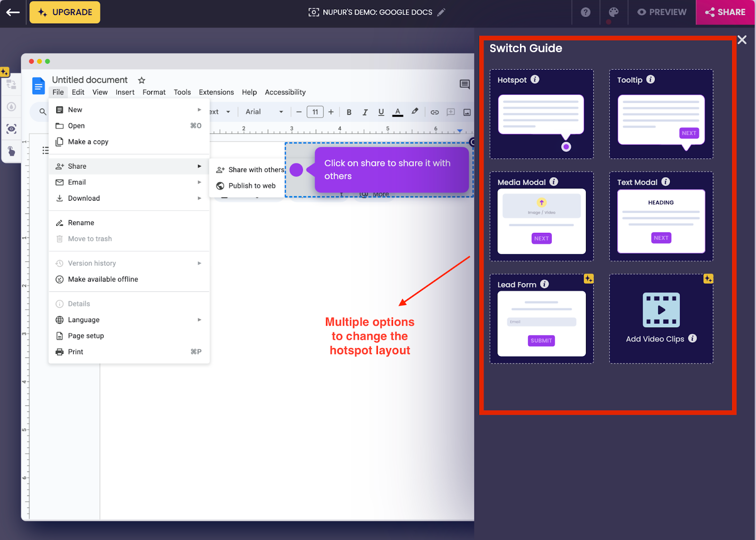Image resolution: width=756 pixels, height=540 pixels.
Task: Close the Switch Guide panel
Action: 742,40
